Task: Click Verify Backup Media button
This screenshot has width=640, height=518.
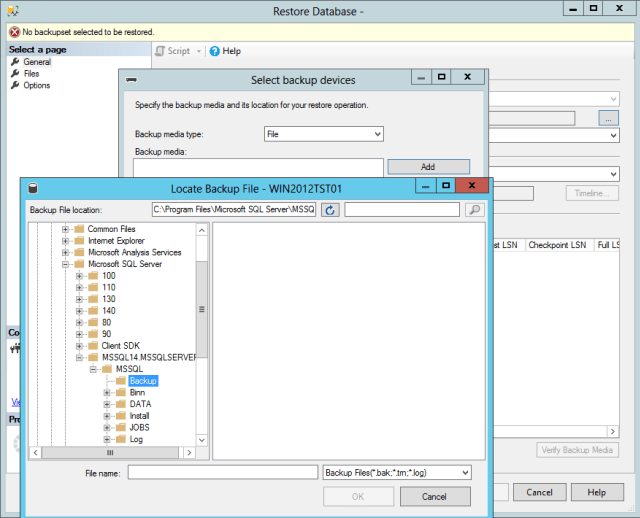Action: coord(577,450)
